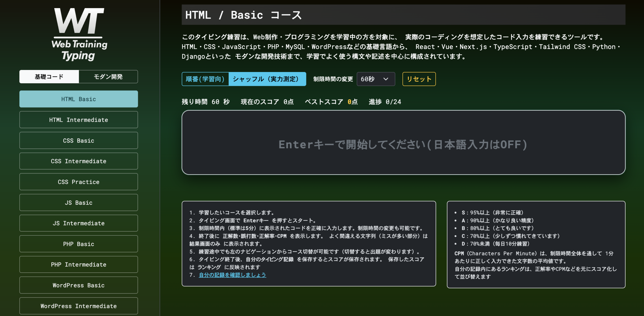Switch to the モダン開発 tab
Image resolution: width=644 pixels, height=316 pixels.
pos(108,77)
